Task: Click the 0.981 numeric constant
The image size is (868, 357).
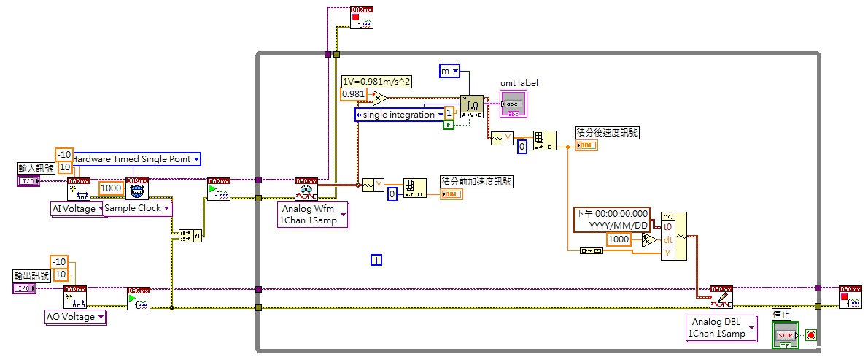Action: click(353, 94)
